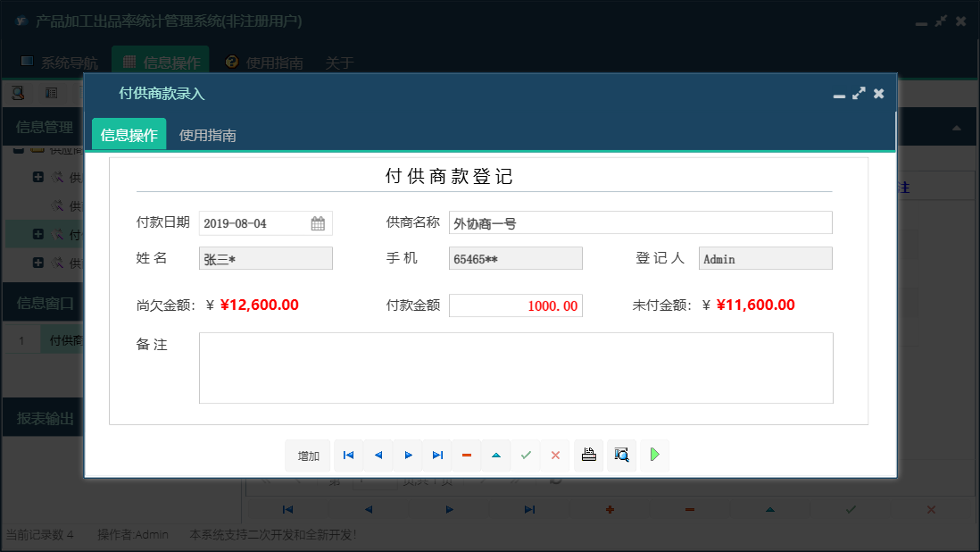Open the print function

[588, 455]
